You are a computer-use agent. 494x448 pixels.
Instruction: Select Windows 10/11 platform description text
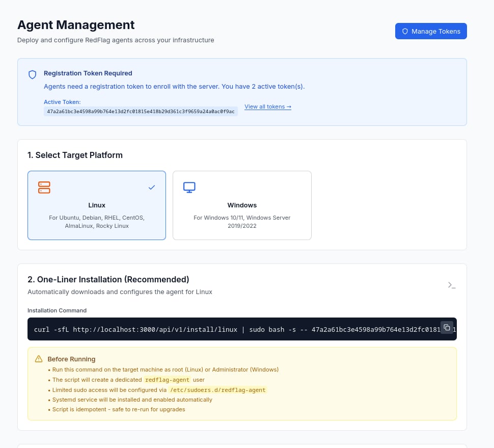point(242,222)
